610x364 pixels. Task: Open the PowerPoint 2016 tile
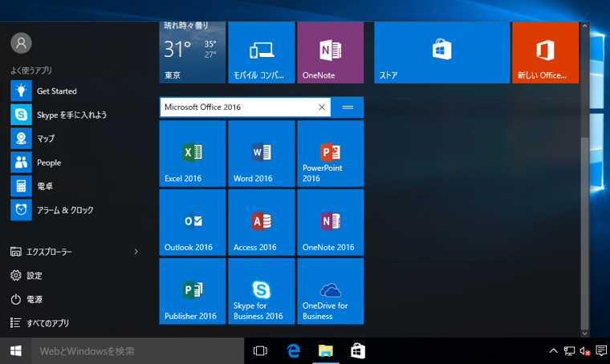click(331, 153)
